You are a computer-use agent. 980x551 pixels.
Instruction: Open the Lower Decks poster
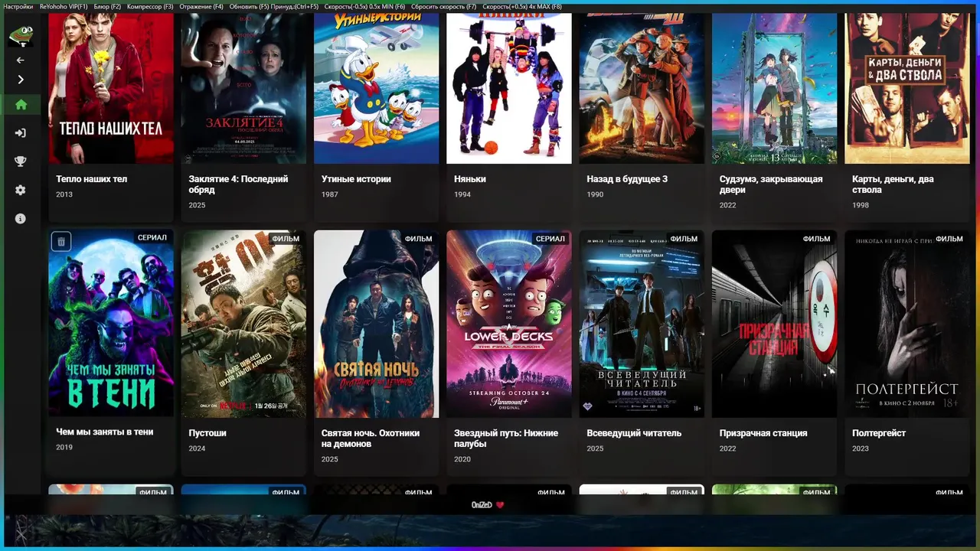tap(509, 324)
